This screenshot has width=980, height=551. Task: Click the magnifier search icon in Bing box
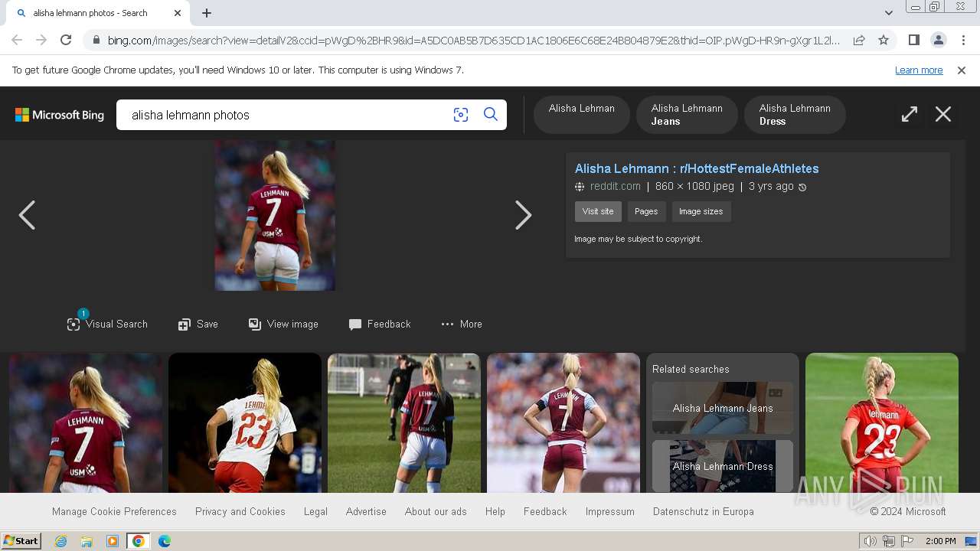pyautogui.click(x=491, y=115)
